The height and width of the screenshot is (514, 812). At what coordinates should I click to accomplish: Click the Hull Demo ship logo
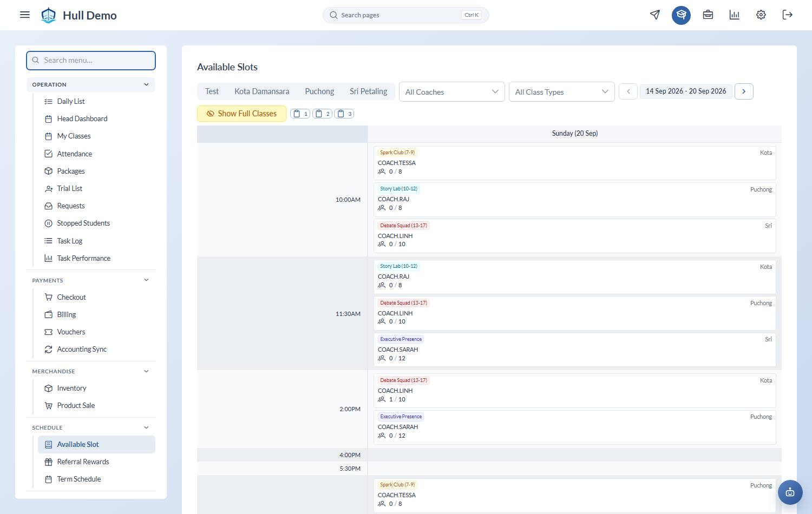point(49,15)
